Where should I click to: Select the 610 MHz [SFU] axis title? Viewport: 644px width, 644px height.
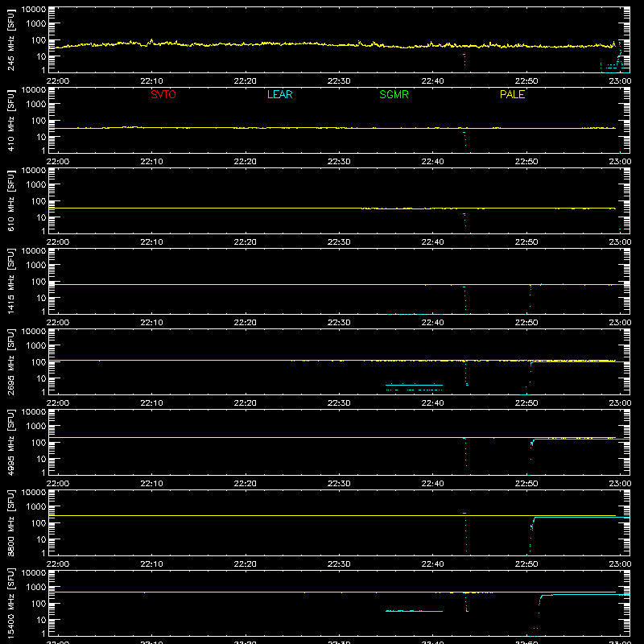(11, 200)
